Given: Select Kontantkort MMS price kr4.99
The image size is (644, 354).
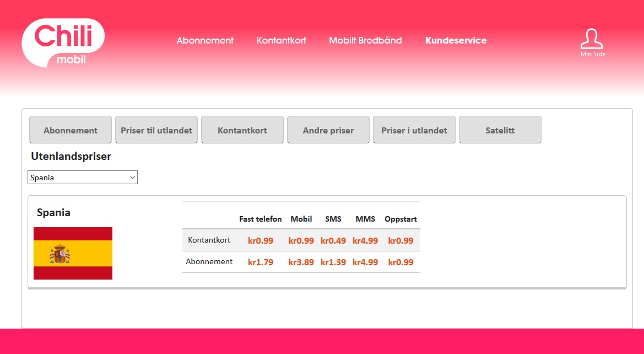Looking at the screenshot, I should (365, 240).
